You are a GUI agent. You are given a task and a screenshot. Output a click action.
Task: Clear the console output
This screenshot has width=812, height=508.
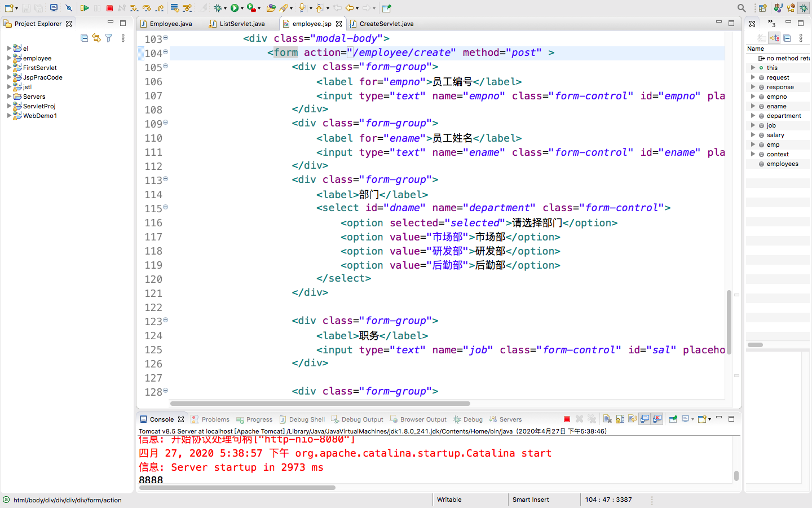click(607, 419)
